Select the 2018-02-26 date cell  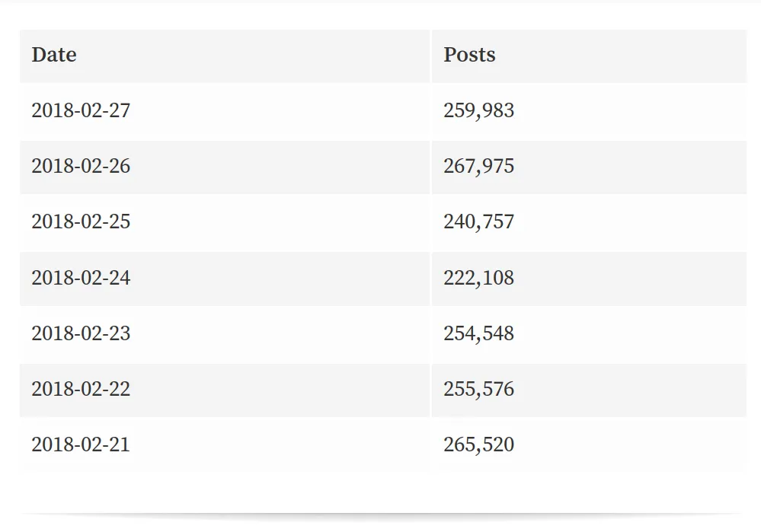[x=81, y=167]
